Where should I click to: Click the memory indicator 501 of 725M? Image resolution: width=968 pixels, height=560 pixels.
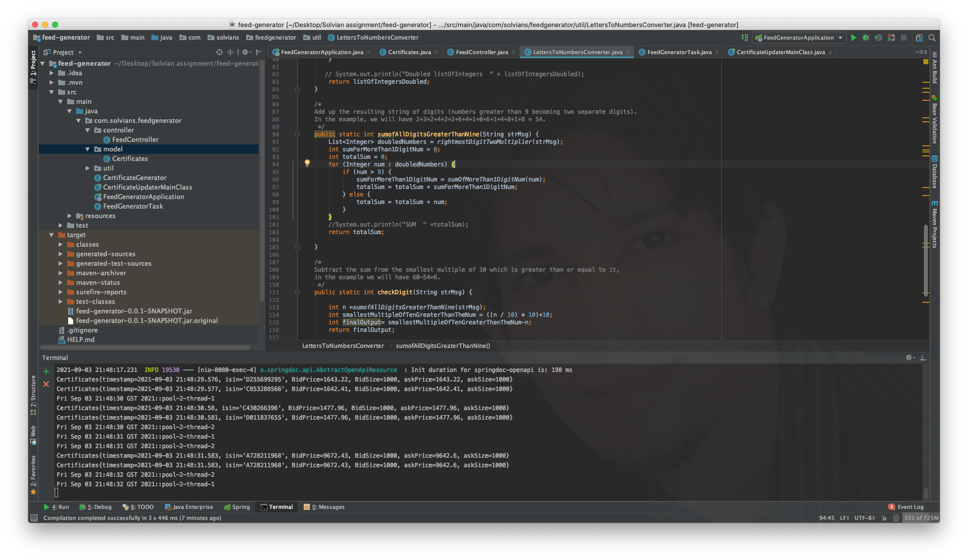click(x=921, y=518)
